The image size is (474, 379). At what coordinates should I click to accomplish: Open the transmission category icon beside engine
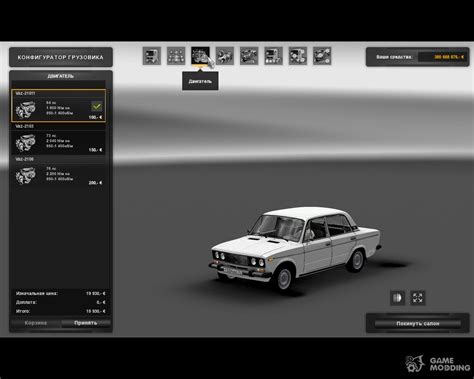coord(225,56)
